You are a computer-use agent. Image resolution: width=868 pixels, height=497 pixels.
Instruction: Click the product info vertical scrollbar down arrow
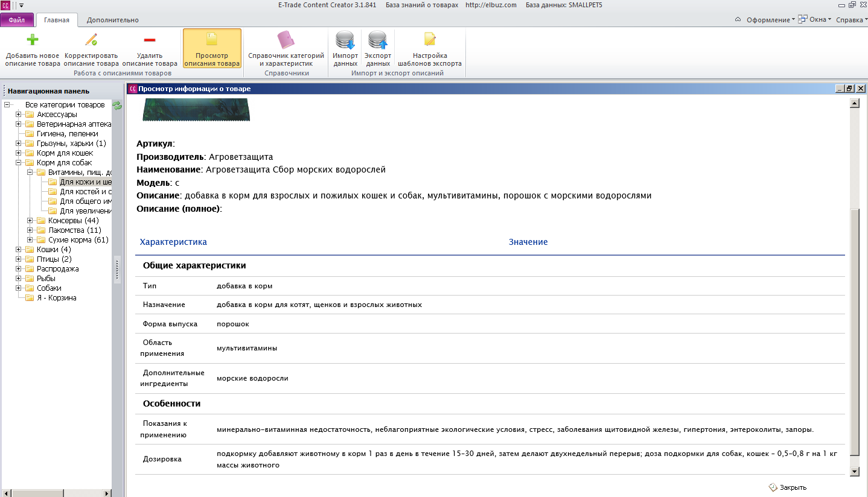point(854,471)
